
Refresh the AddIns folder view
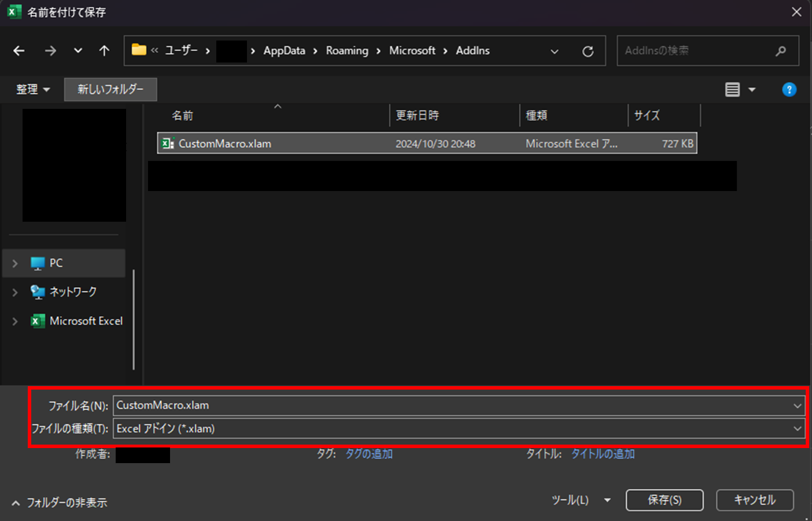point(588,51)
